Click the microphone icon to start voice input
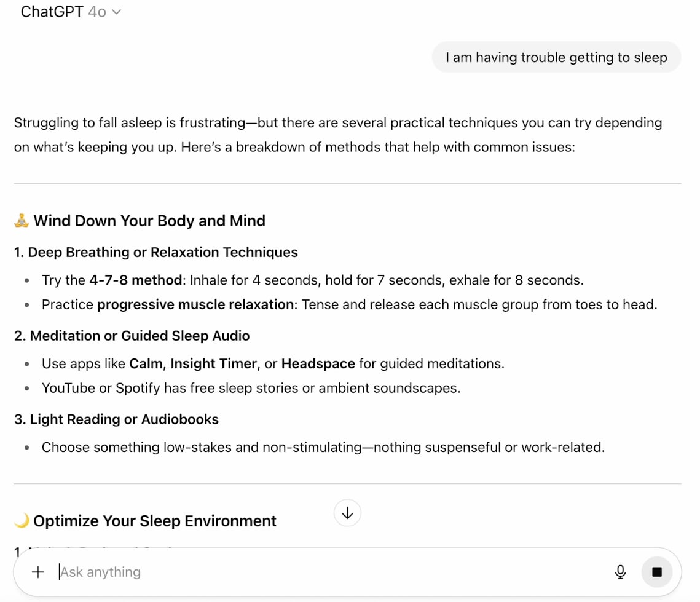The height and width of the screenshot is (602, 700). pos(620,571)
